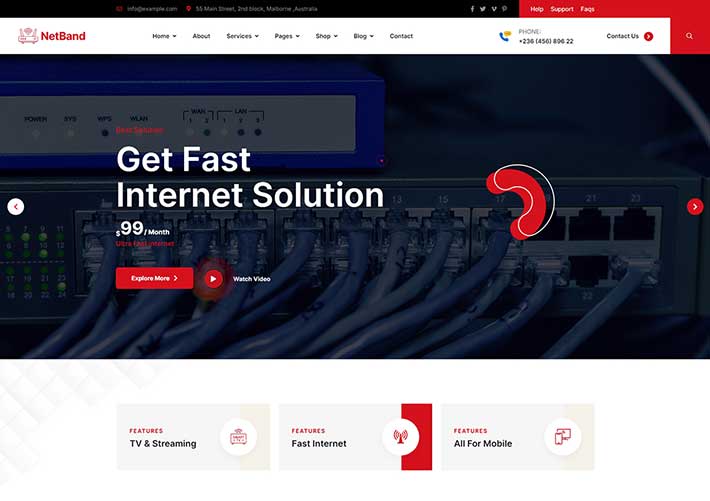Select About in the navigation menu

201,36
